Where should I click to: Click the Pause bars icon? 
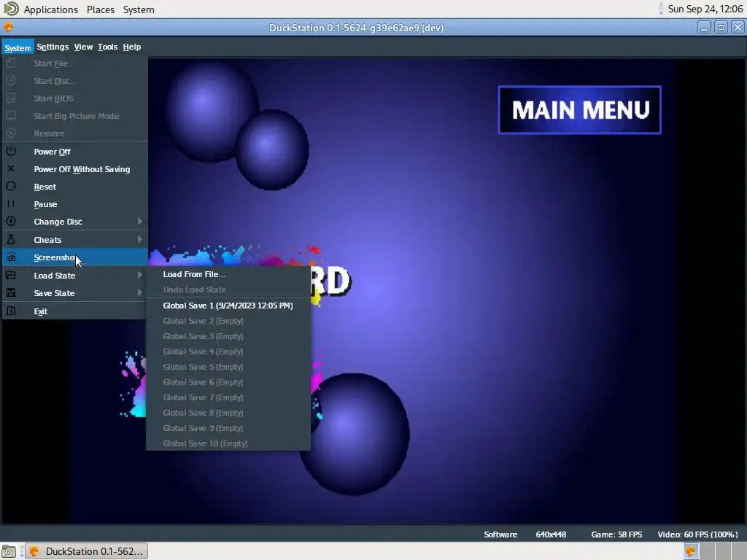(11, 204)
